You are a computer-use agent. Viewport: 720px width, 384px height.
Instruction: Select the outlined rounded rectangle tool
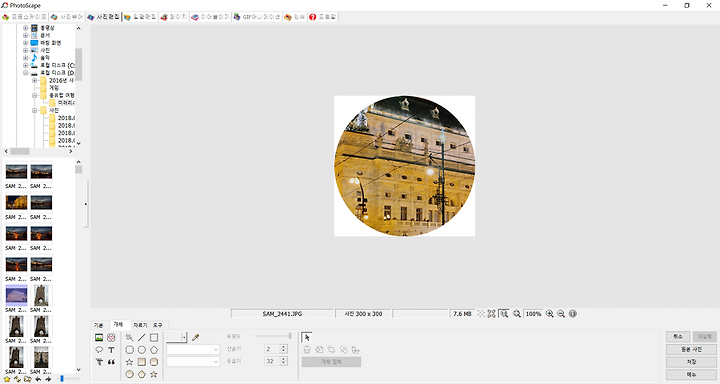pos(129,350)
